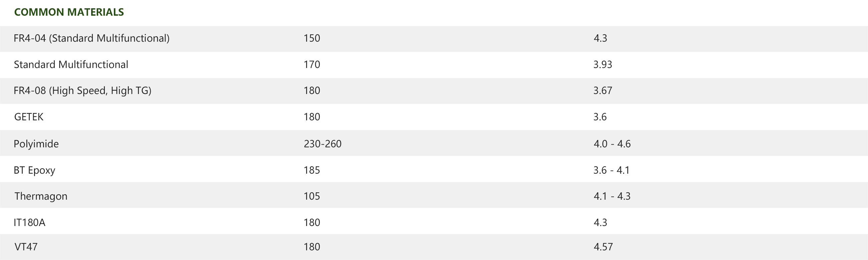Click the IT180A material name
The height and width of the screenshot is (260, 868).
(x=29, y=222)
